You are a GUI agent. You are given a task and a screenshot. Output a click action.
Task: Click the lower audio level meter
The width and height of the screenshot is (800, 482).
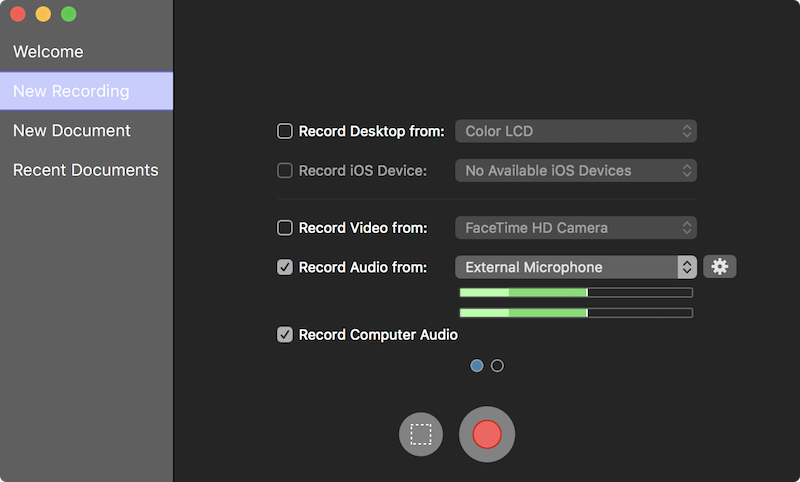(x=575, y=313)
